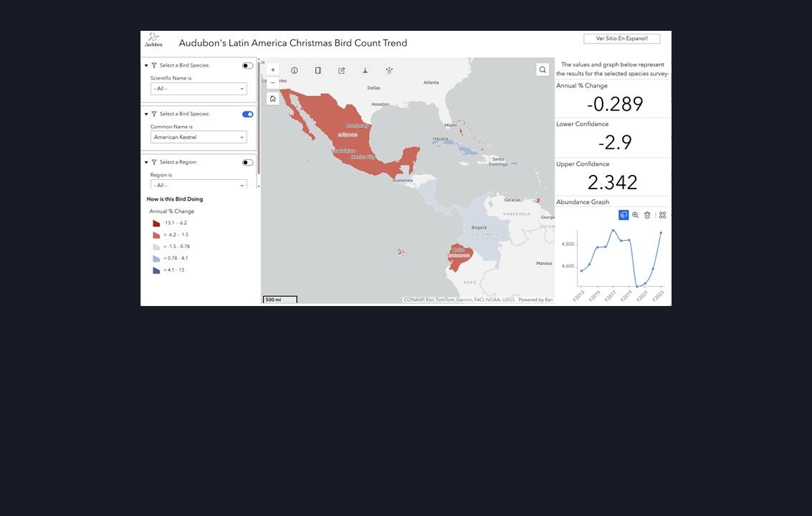812x516 pixels.
Task: Collapse the Select a Region section
Action: coord(146,162)
